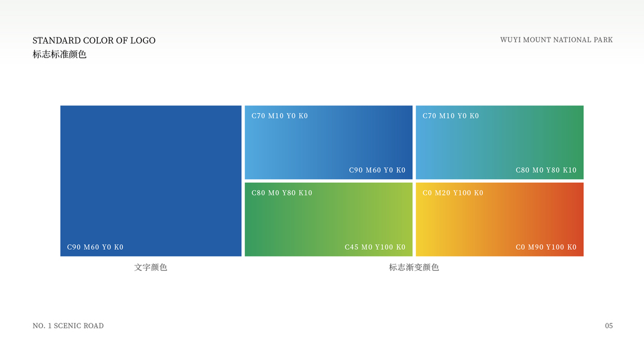
Task: Click 'C70 M10 Y0 K0' label in blue gradient
Action: tap(280, 116)
